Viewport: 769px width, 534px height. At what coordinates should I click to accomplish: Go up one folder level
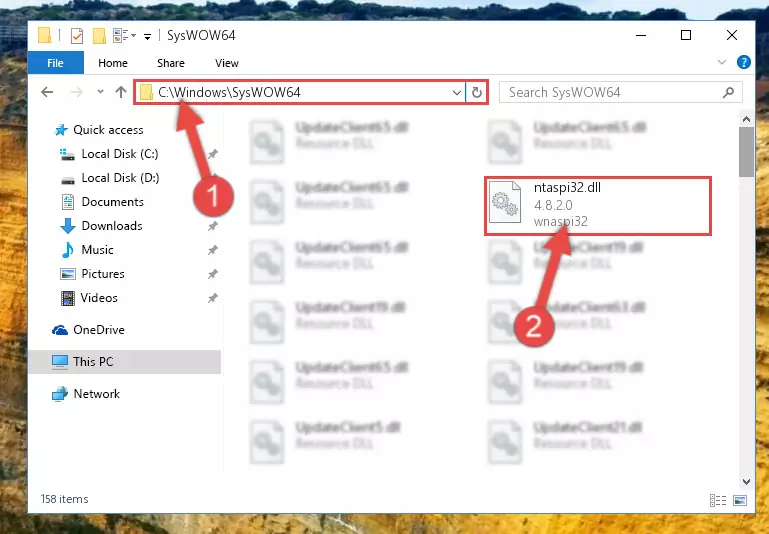[121, 92]
